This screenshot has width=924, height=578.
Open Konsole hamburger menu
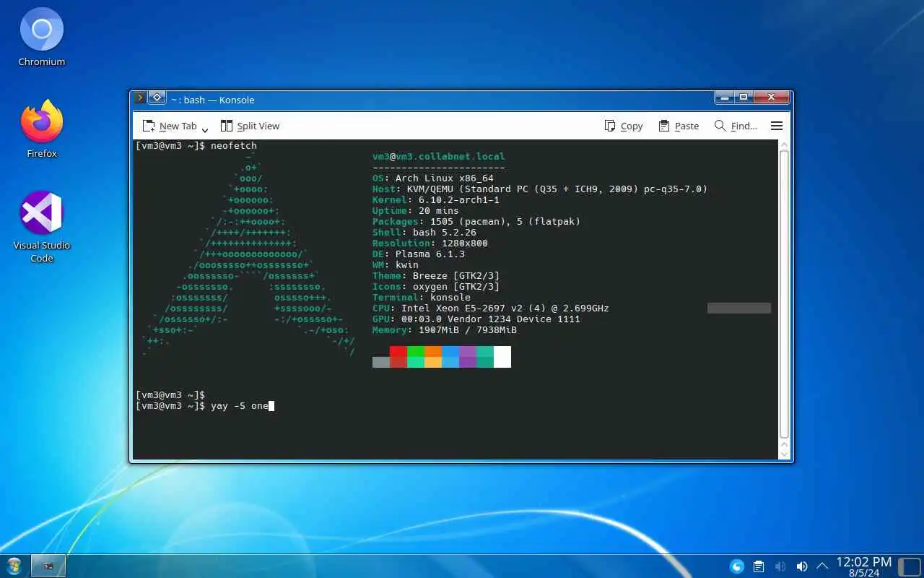point(777,126)
